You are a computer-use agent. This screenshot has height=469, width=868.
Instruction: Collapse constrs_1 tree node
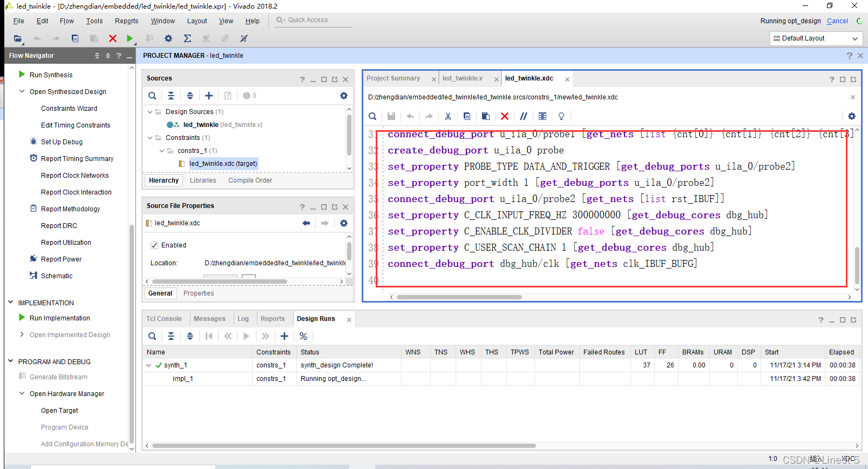162,151
